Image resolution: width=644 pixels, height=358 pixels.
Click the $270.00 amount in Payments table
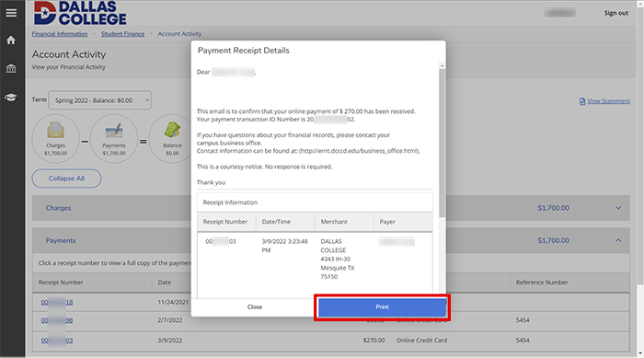(374, 341)
